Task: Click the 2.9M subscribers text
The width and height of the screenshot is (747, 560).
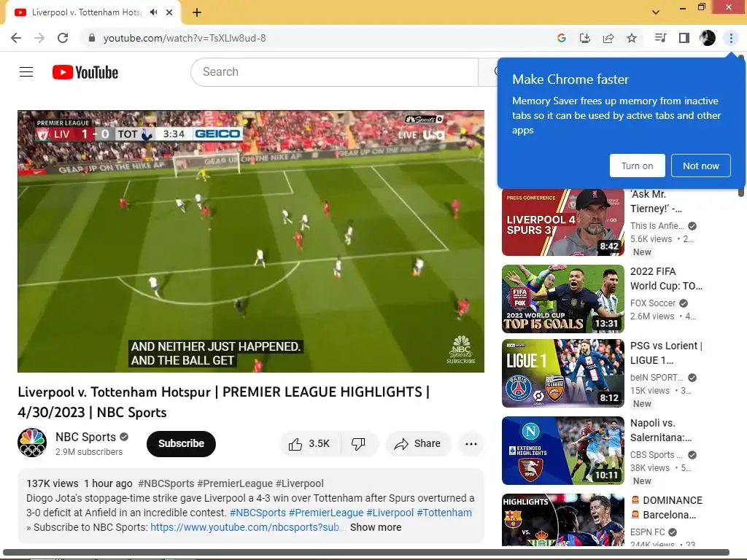Action: point(89,452)
